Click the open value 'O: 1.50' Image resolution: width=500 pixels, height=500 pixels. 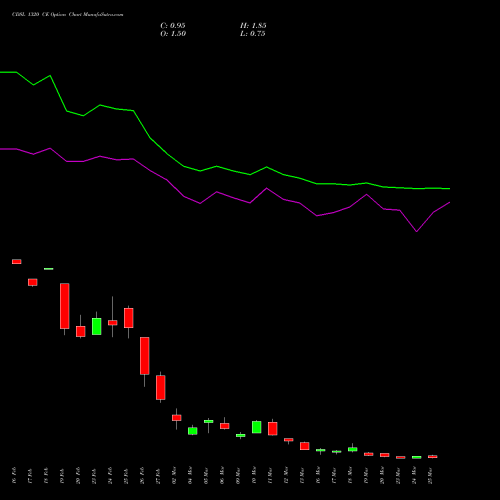coord(173,34)
